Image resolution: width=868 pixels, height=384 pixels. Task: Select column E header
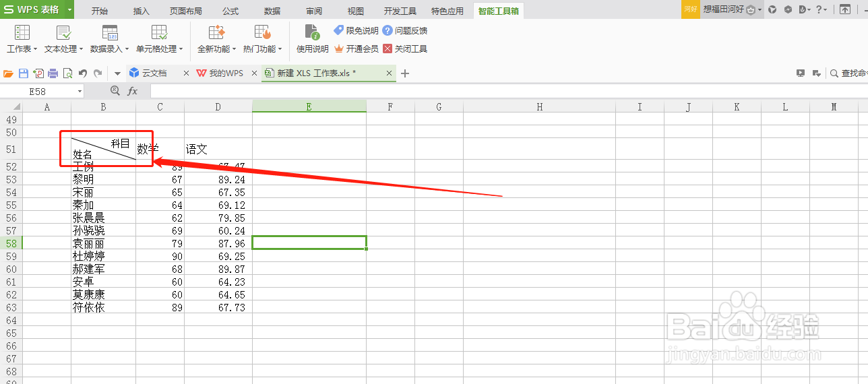(x=309, y=106)
